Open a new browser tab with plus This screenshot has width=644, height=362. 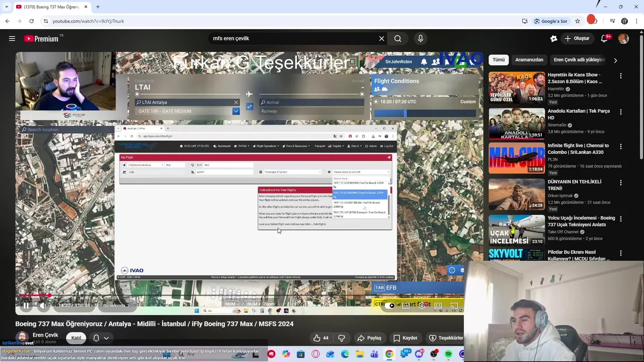tap(98, 7)
